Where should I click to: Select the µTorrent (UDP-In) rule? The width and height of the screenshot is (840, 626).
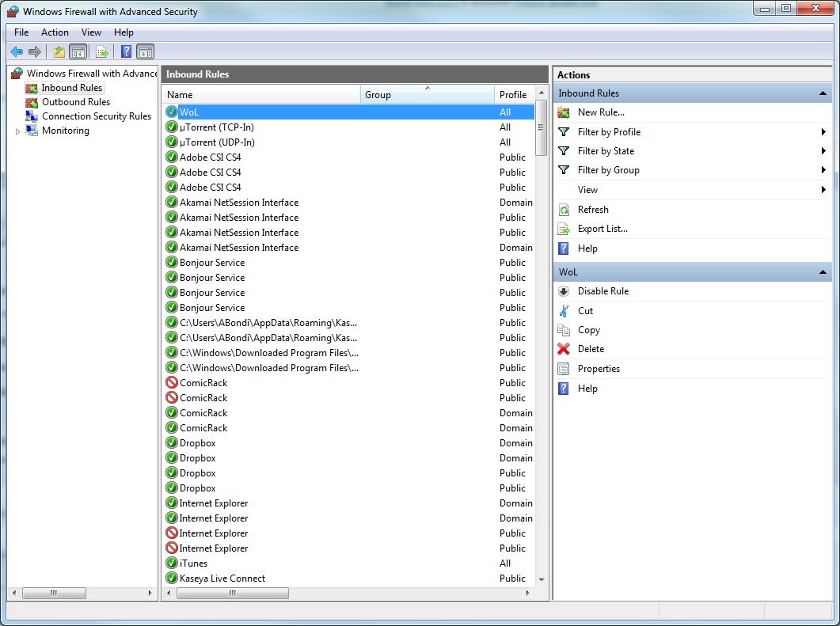[x=348, y=142]
